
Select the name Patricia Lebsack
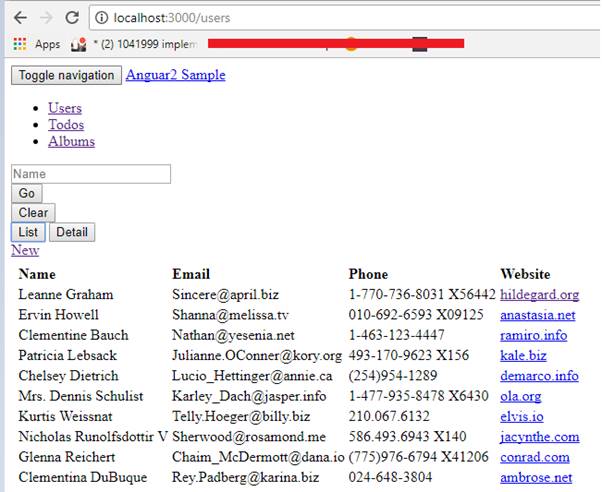coord(68,356)
